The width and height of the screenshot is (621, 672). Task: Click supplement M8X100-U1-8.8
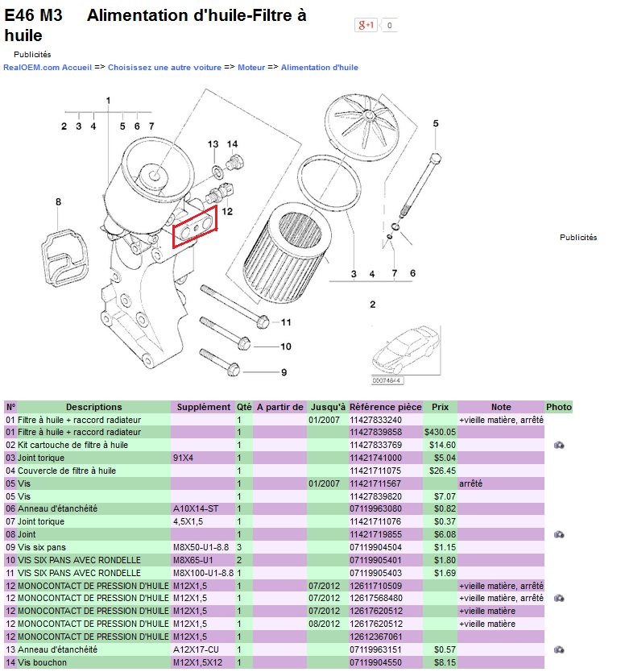coord(204,573)
